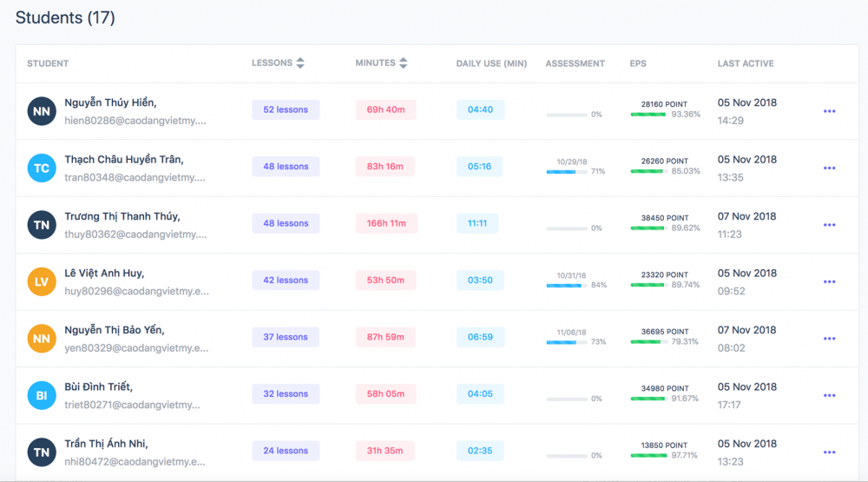Click the TC avatar for Thạch Châu Huyền Trân
The width and height of the screenshot is (868, 482).
[42, 168]
